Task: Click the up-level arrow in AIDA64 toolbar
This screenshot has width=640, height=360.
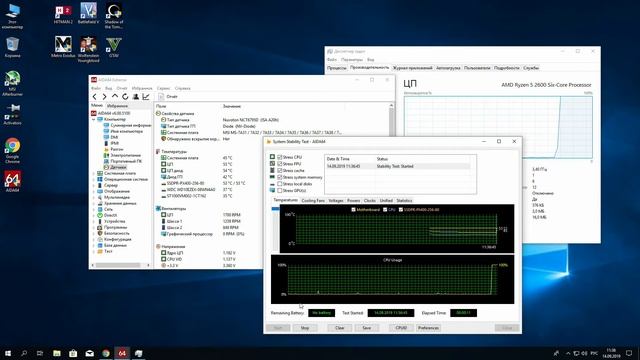Action: pyautogui.click(x=115, y=97)
